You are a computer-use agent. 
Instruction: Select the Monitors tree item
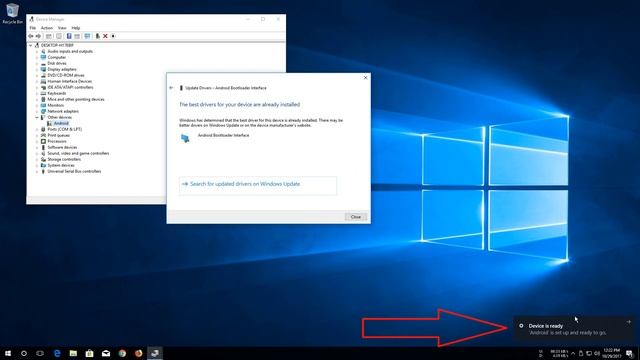tap(56, 105)
